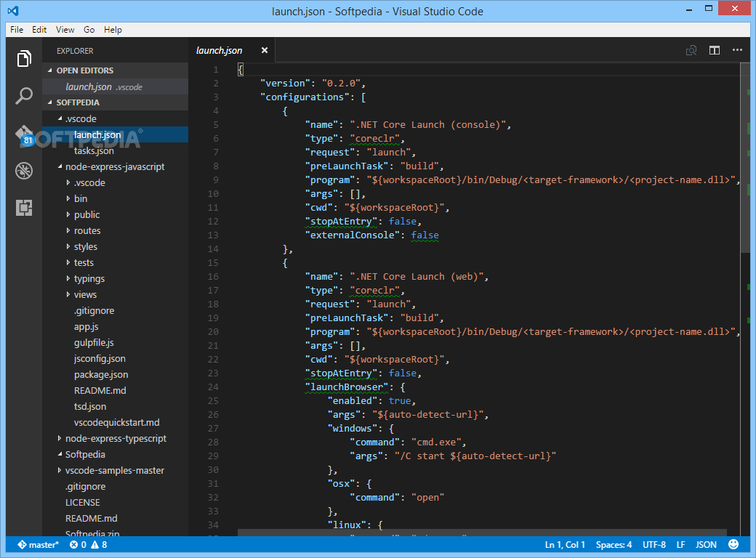Click the split editor icon

[x=714, y=50]
